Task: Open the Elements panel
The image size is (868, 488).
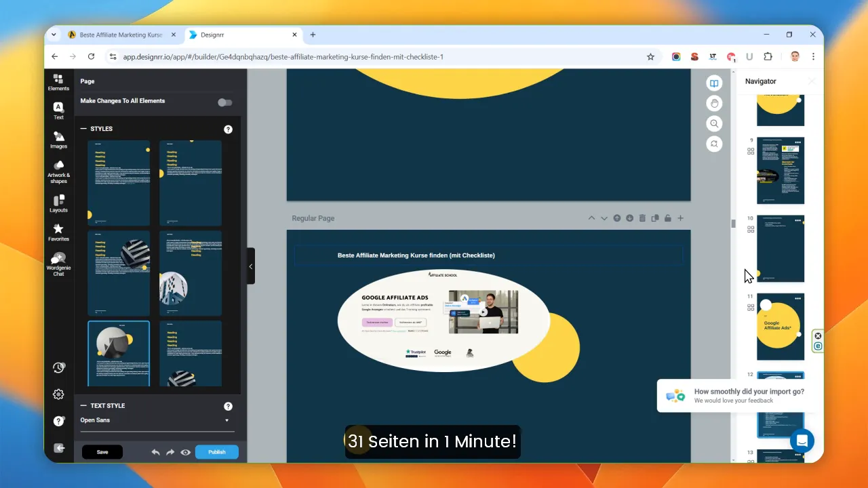Action: tap(58, 83)
